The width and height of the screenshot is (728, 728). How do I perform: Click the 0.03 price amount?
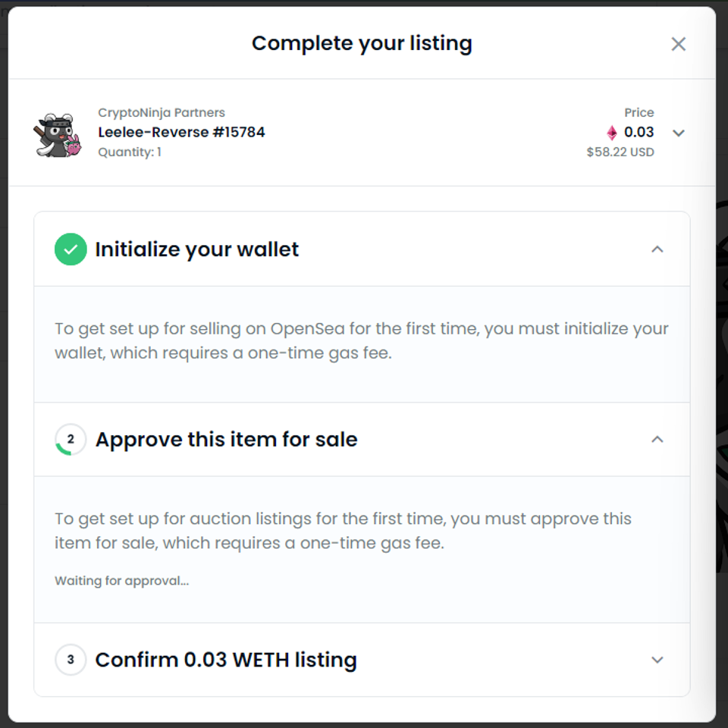[x=639, y=132]
